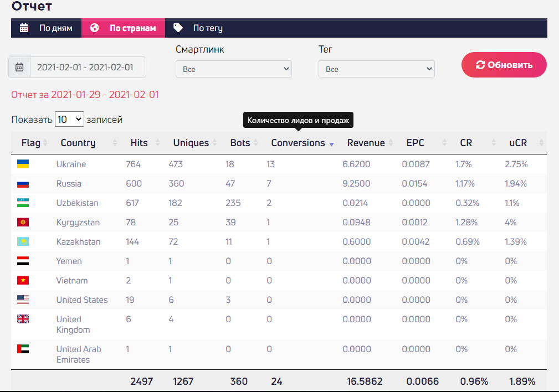Click the Vietnam flag icon
The height and width of the screenshot is (392, 559).
(x=23, y=281)
